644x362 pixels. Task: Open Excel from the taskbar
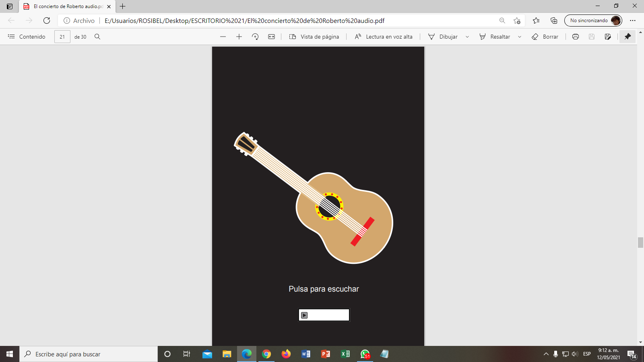[x=345, y=354]
